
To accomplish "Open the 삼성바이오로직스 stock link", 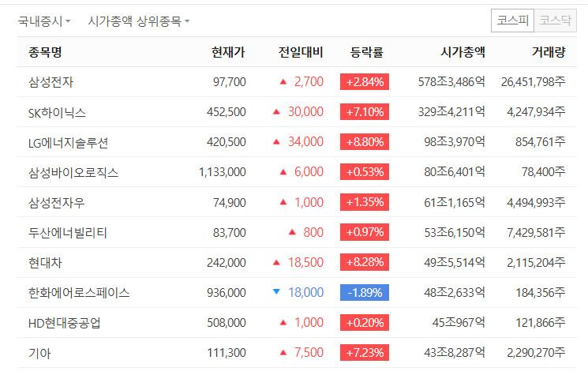I will click(x=73, y=172).
